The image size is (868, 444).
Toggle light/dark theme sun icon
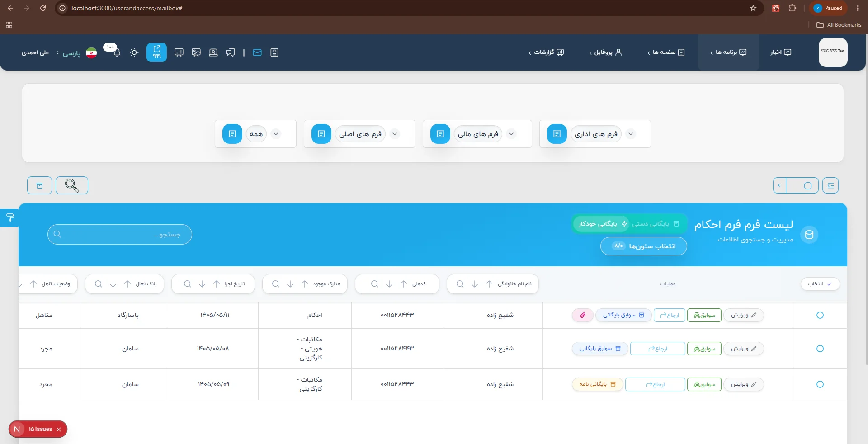pos(134,52)
